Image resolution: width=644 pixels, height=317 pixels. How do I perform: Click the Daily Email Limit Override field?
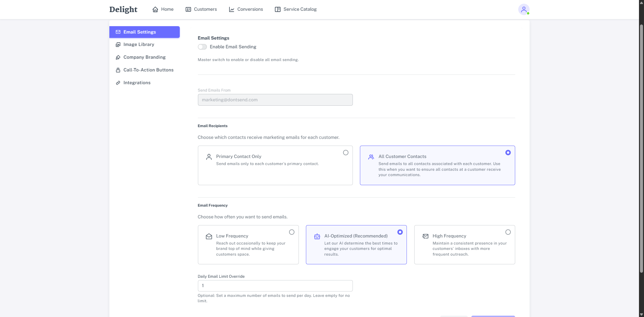coord(275,286)
